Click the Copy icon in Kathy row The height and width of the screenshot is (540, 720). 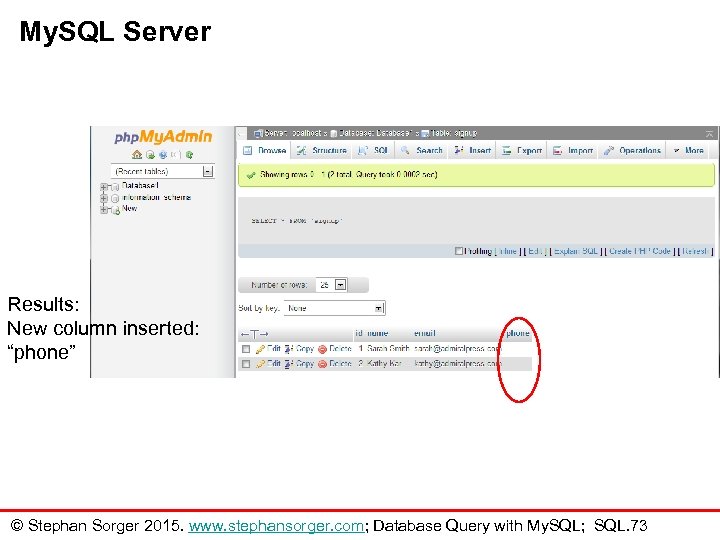(x=289, y=364)
